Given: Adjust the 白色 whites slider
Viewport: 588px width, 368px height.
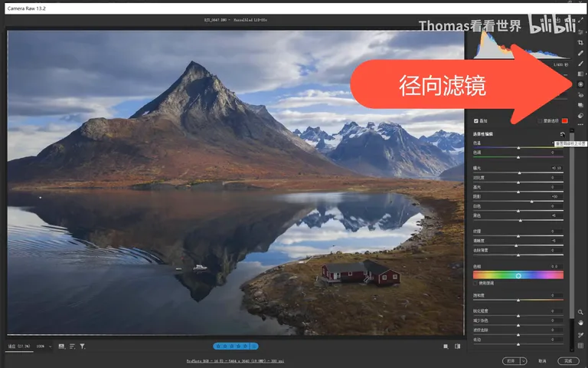Looking at the screenshot, I should (518, 211).
